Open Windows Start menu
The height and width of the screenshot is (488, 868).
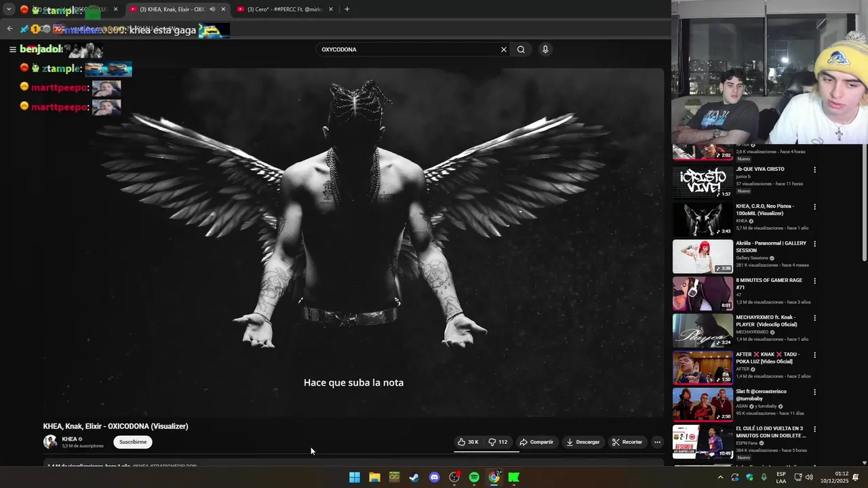(354, 477)
